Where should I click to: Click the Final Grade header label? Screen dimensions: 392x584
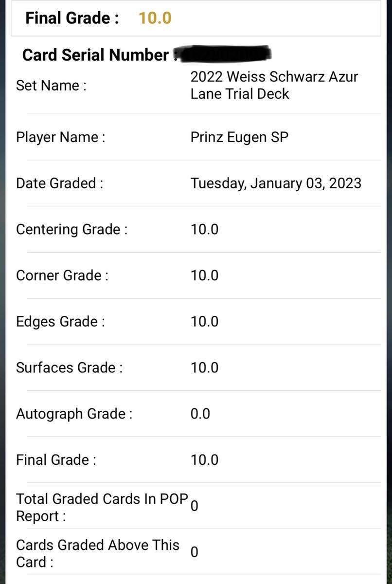click(x=72, y=18)
